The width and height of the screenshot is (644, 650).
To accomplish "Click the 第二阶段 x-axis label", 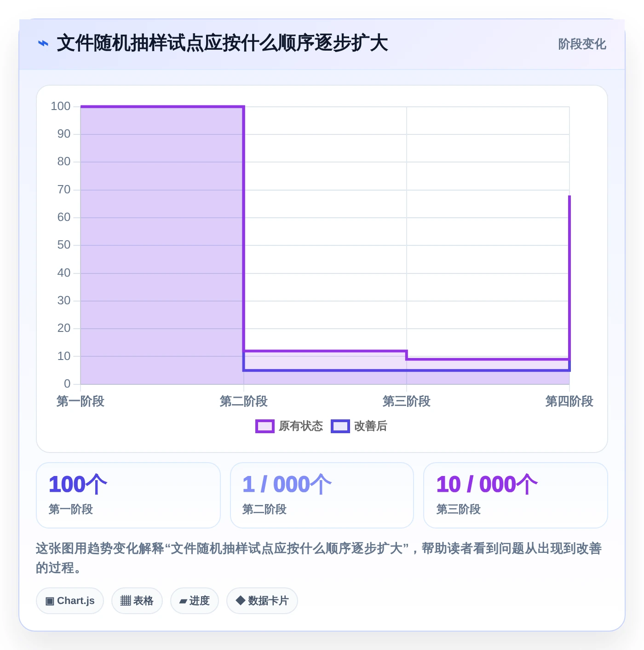I will click(244, 401).
